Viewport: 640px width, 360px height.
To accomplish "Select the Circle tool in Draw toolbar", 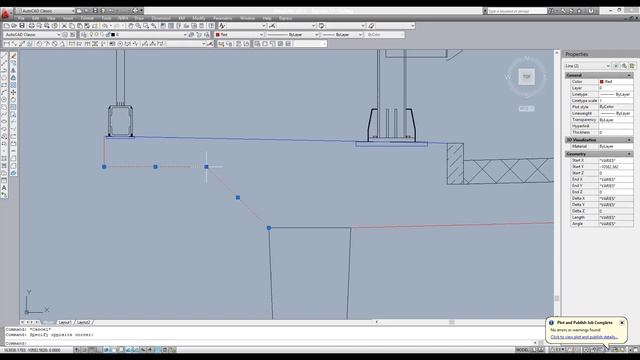I will (x=4, y=100).
